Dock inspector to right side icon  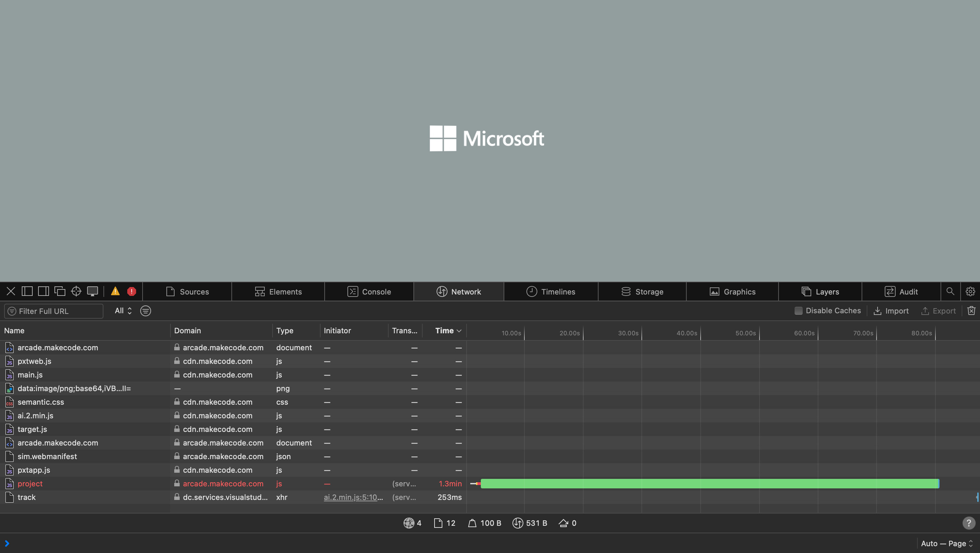point(43,292)
